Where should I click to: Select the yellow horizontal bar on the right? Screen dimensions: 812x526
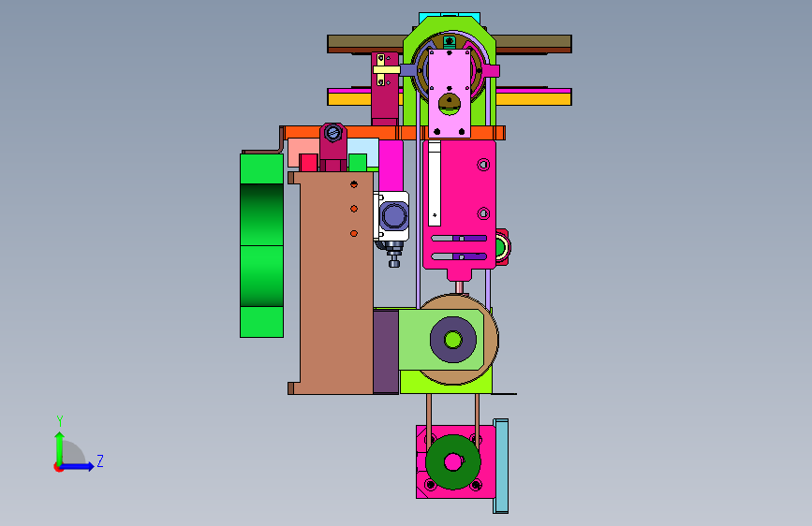(x=534, y=99)
